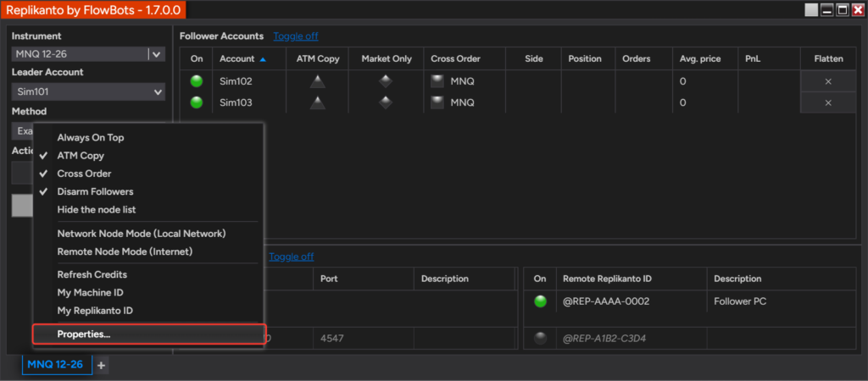Click the PnL column header
Image resolution: width=868 pixels, height=381 pixels.
[x=769, y=58]
